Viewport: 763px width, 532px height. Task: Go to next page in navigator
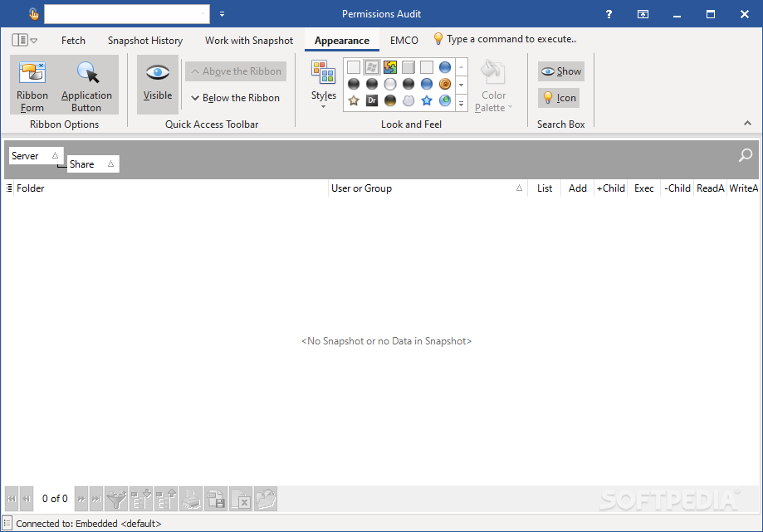[x=81, y=499]
